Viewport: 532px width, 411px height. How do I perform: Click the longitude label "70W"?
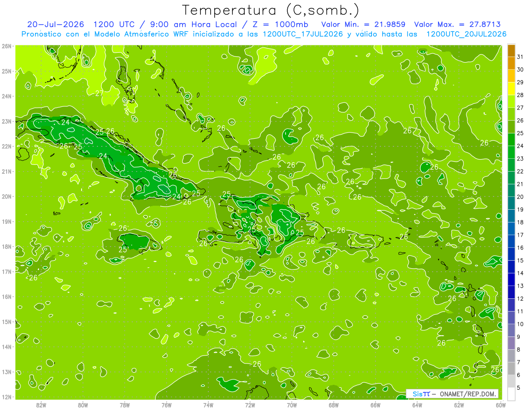click(292, 405)
